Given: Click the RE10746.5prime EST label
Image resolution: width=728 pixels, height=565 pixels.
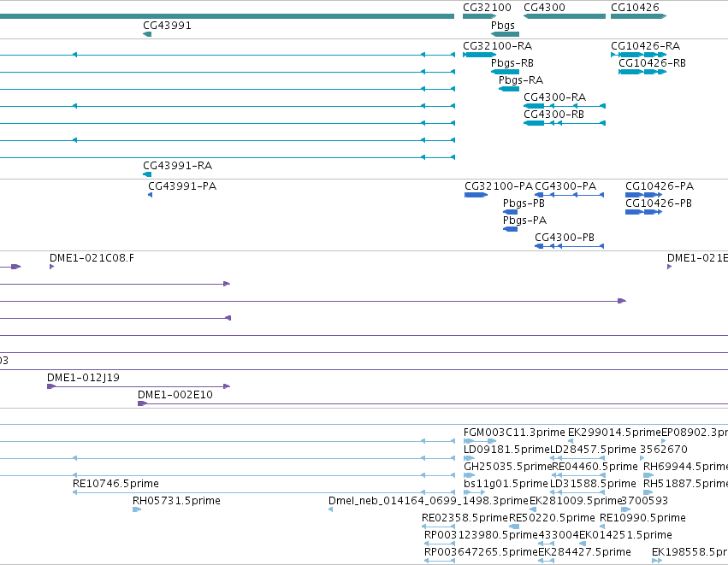Looking at the screenshot, I should pyautogui.click(x=115, y=485).
